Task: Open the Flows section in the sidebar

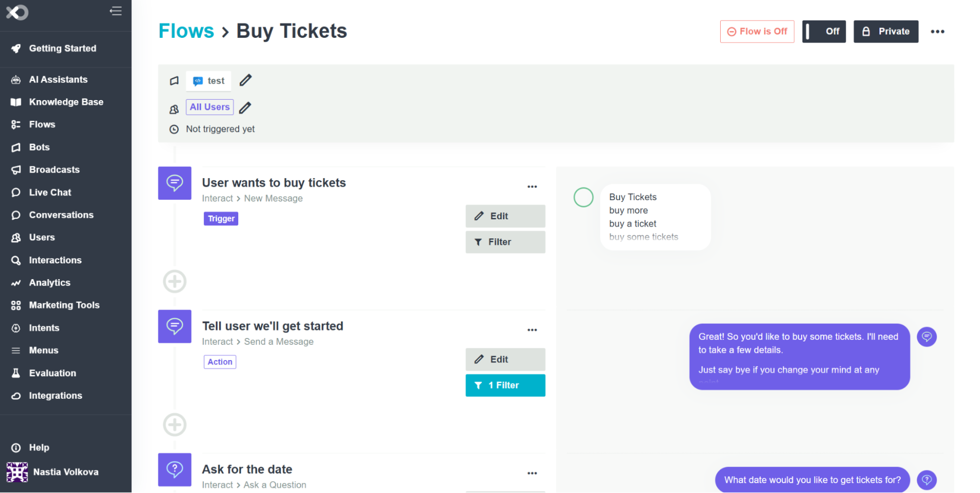Action: pyautogui.click(x=42, y=124)
